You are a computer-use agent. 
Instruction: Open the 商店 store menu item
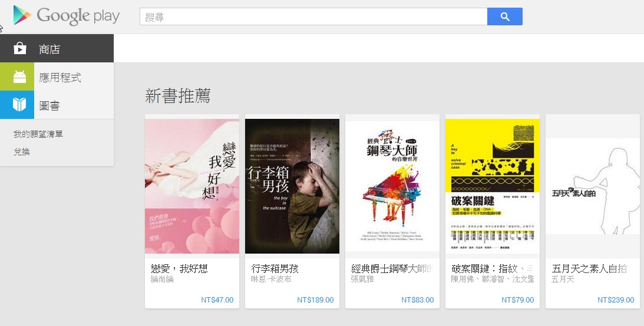pos(57,48)
